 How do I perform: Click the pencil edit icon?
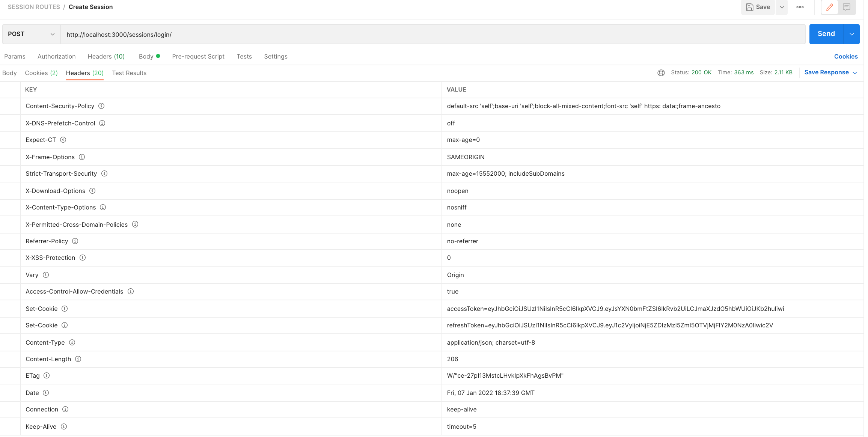[x=829, y=7]
